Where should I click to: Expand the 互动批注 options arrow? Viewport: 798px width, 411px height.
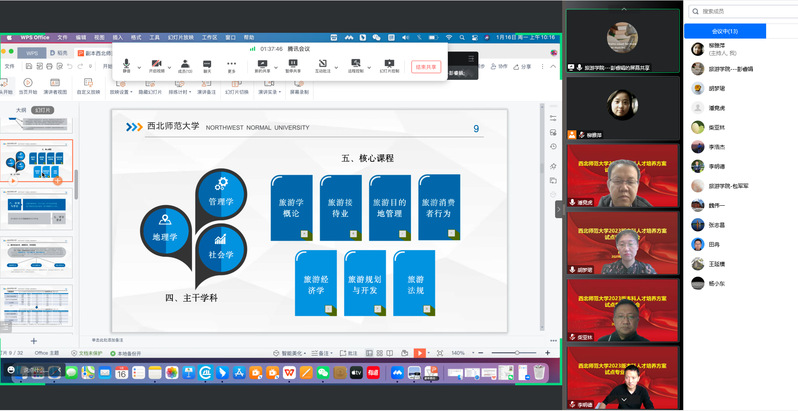tap(336, 67)
